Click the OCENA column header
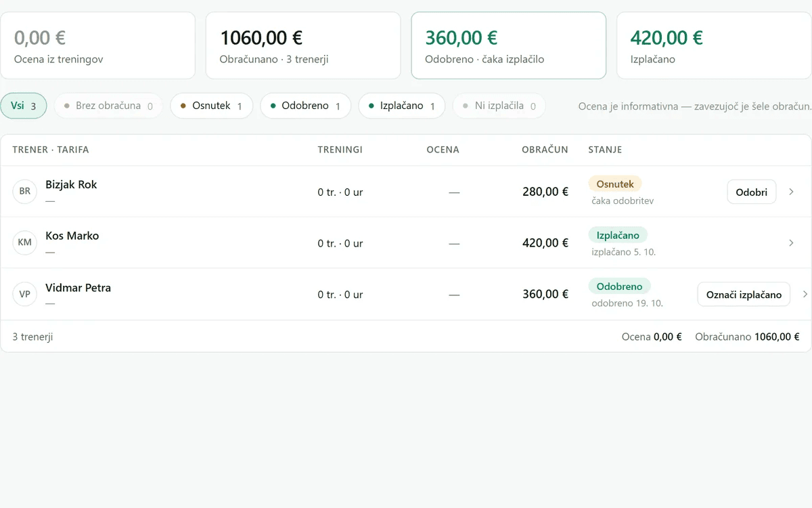The width and height of the screenshot is (812, 508). click(x=443, y=150)
